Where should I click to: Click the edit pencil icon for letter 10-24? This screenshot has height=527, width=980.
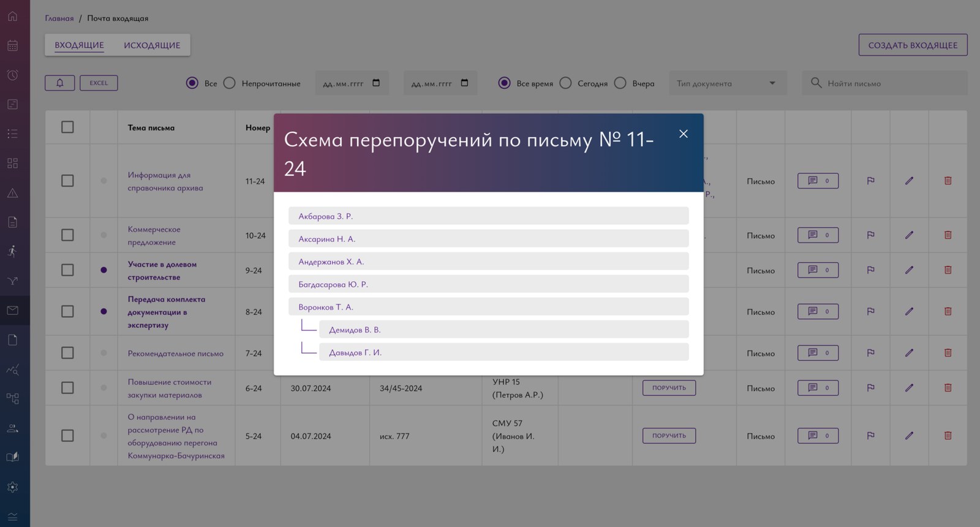pyautogui.click(x=909, y=235)
